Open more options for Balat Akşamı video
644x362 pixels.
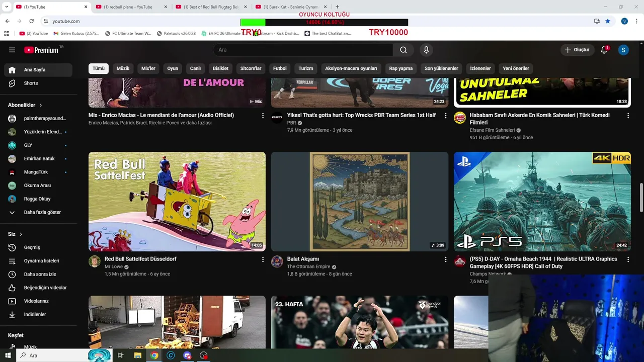[x=445, y=259]
